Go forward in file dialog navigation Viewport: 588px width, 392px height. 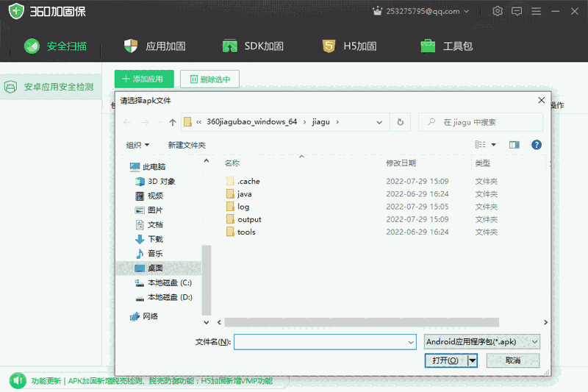coord(145,122)
